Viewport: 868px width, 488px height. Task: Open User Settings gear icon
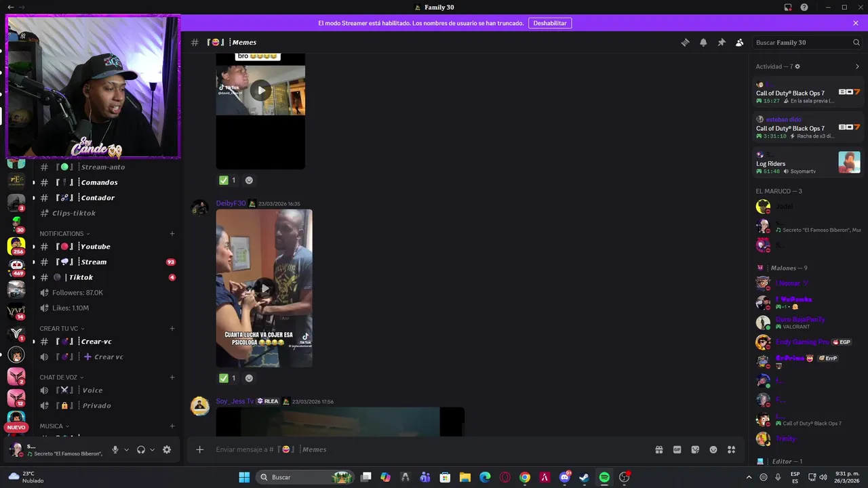[167, 449]
